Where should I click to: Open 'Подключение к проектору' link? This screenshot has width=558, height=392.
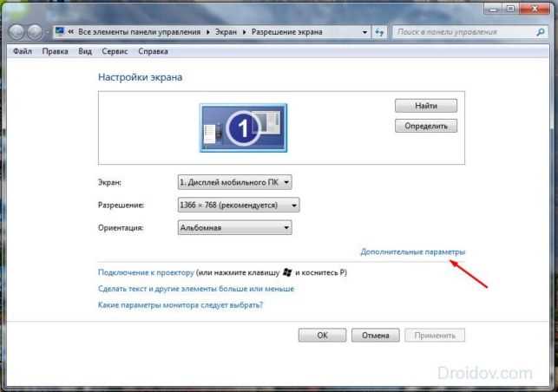pos(146,272)
